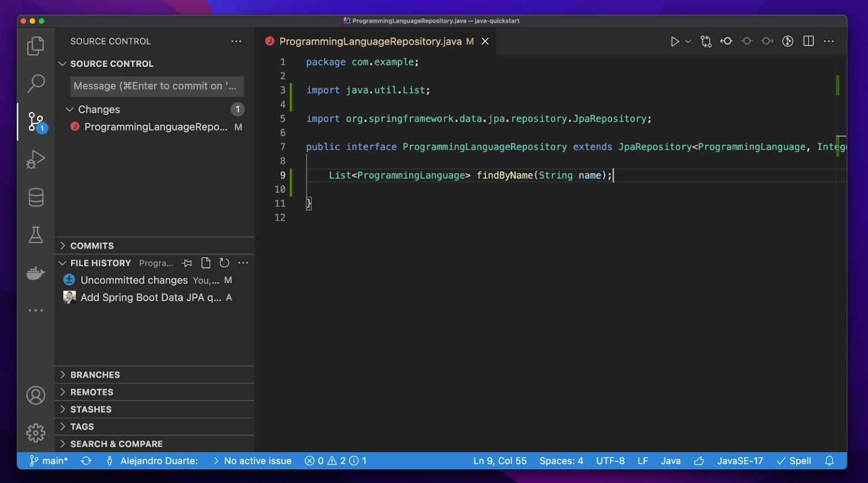Open the Explorer view in activity bar
868x483 pixels.
click(36, 46)
